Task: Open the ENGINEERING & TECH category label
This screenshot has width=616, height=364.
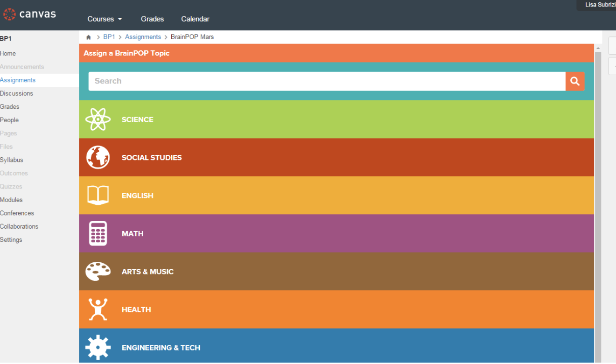Action: 161,348
